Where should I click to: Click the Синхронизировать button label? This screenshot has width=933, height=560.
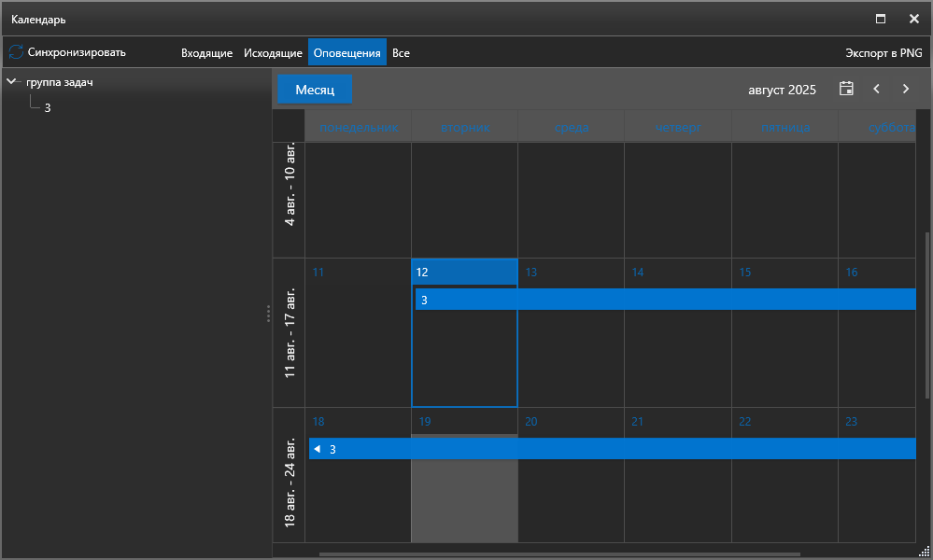[77, 53]
